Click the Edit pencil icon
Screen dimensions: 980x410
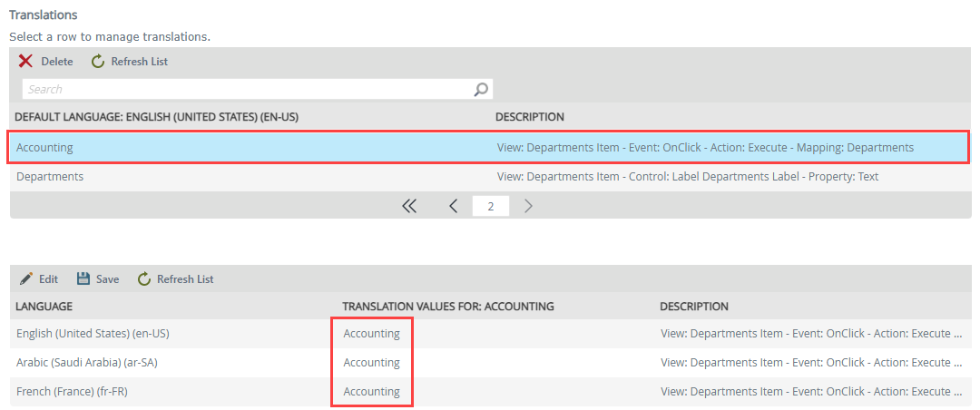point(26,279)
